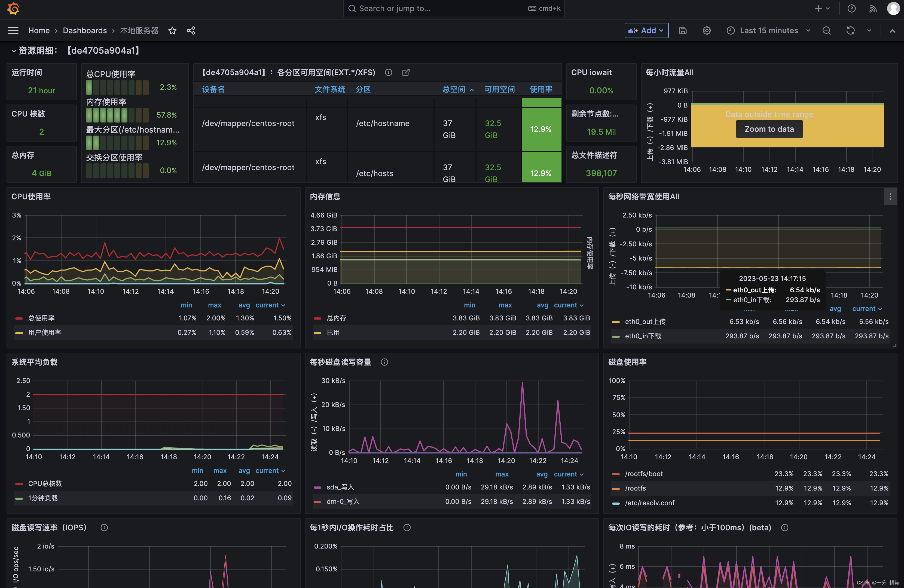The height and width of the screenshot is (588, 904).
Task: Open the current sort dropdown in 系统平均负载 legend
Action: pyautogui.click(x=270, y=470)
